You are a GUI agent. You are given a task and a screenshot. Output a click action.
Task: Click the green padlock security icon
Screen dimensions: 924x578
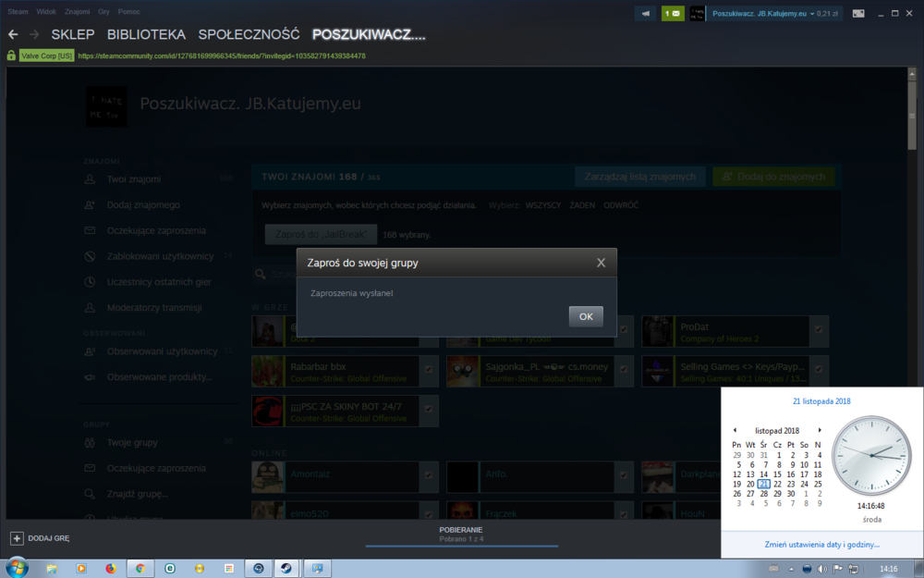(11, 55)
